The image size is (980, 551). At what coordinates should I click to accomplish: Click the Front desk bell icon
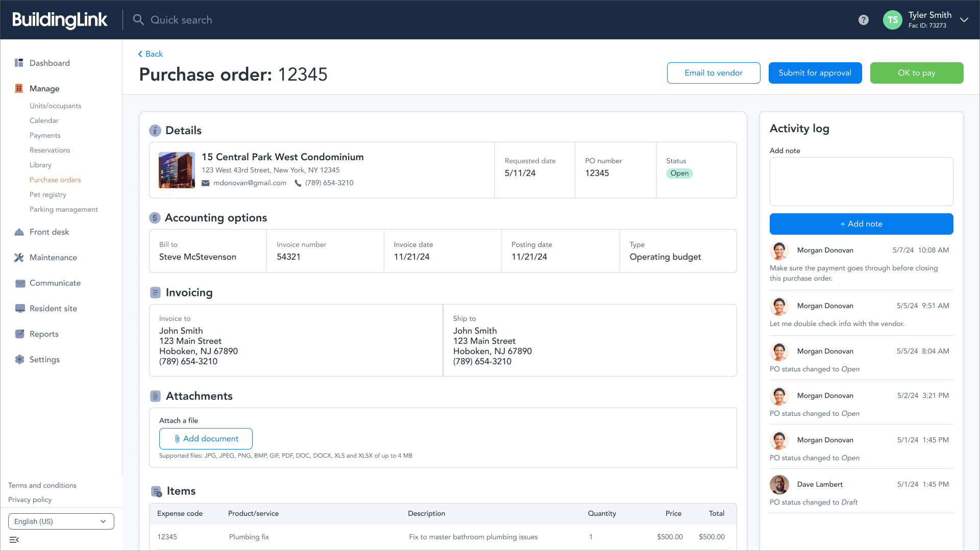19,232
